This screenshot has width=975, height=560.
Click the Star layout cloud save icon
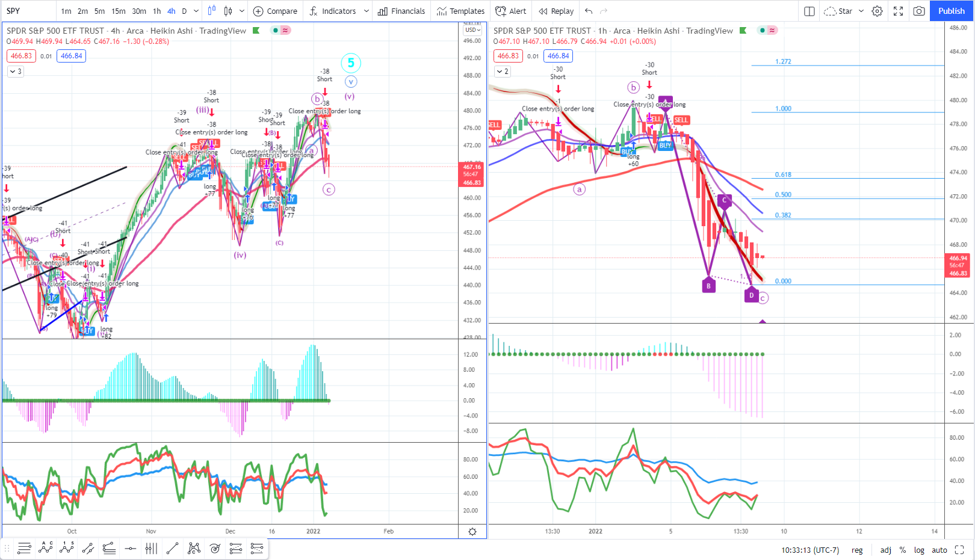tap(830, 11)
